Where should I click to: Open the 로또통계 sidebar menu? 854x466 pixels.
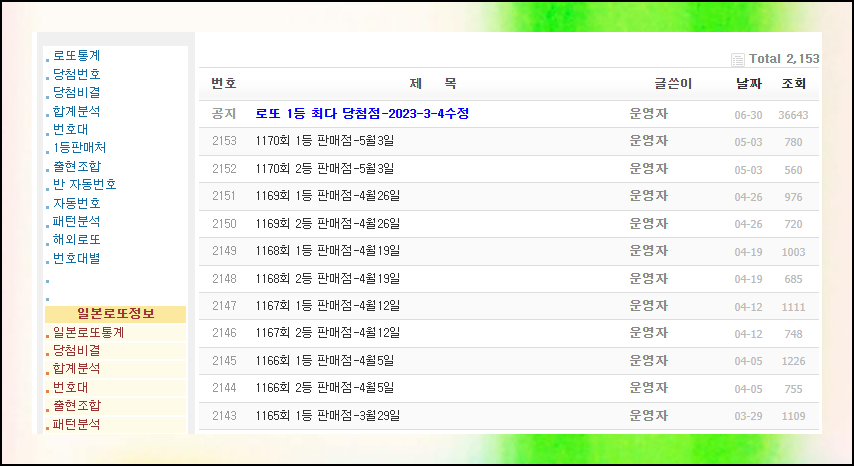pyautogui.click(x=76, y=56)
